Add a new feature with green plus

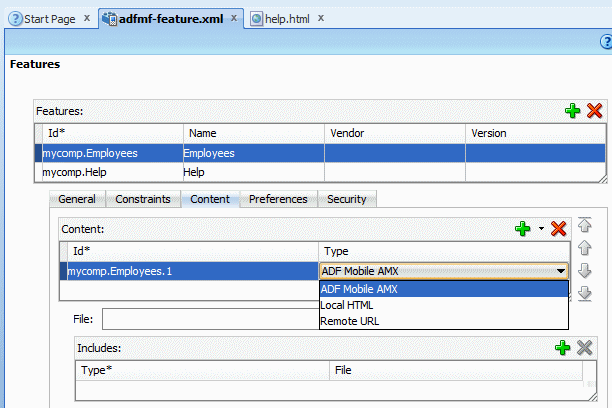(572, 111)
